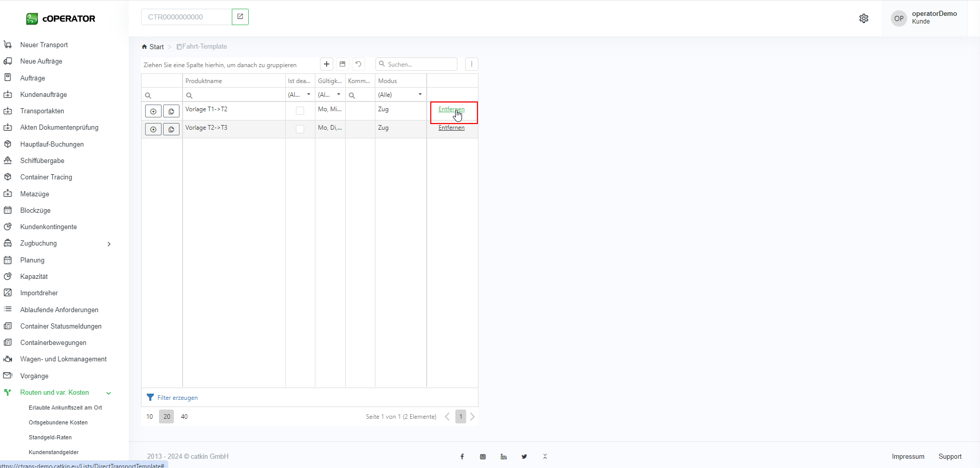Set page size to 40 rows
The image size is (980, 468).
pyautogui.click(x=184, y=417)
